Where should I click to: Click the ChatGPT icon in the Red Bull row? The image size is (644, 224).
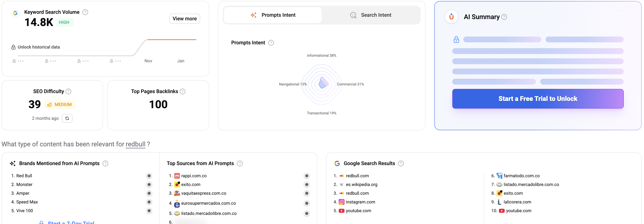coord(149,176)
